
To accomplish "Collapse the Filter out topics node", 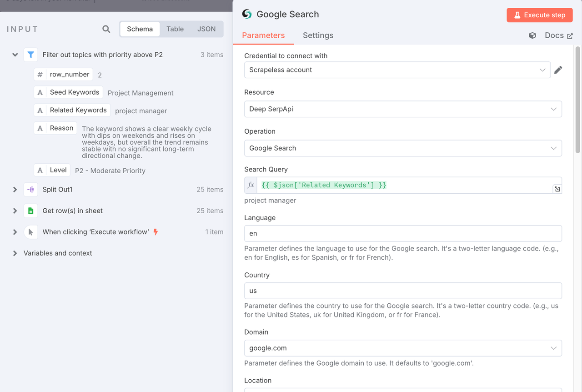I will 15,55.
